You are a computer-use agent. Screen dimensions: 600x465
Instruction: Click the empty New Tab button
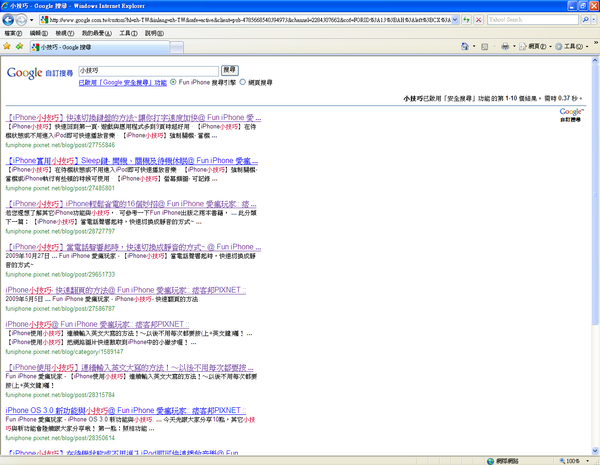tap(176, 47)
